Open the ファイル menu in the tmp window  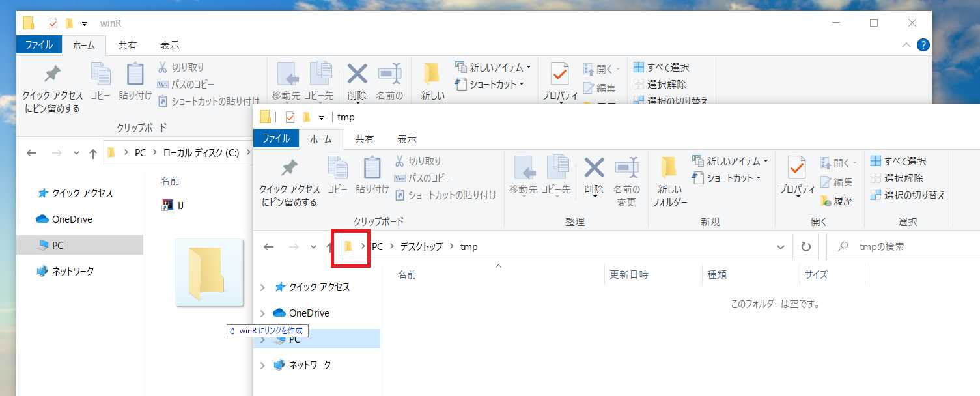point(275,139)
